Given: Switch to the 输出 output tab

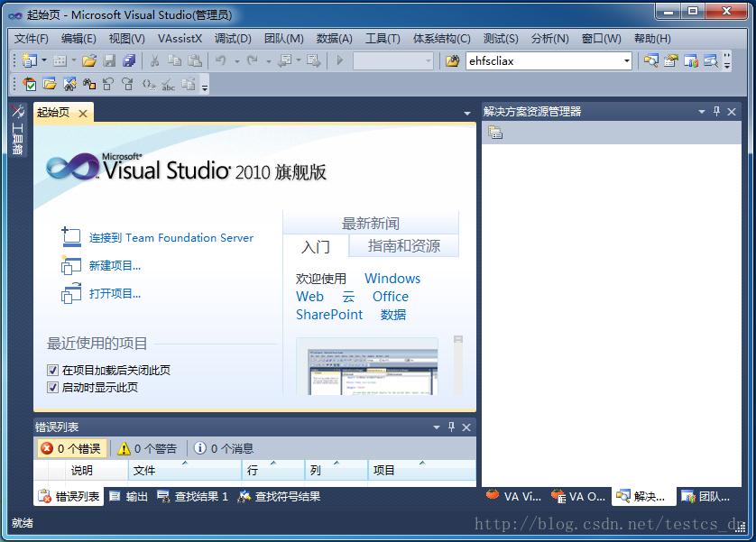Looking at the screenshot, I should coord(129,496).
